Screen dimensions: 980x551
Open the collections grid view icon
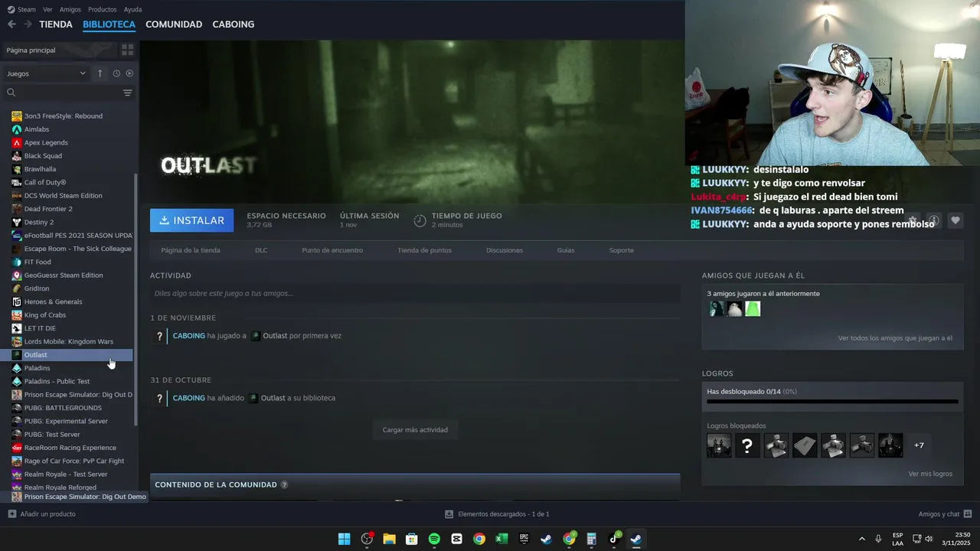[x=127, y=50]
